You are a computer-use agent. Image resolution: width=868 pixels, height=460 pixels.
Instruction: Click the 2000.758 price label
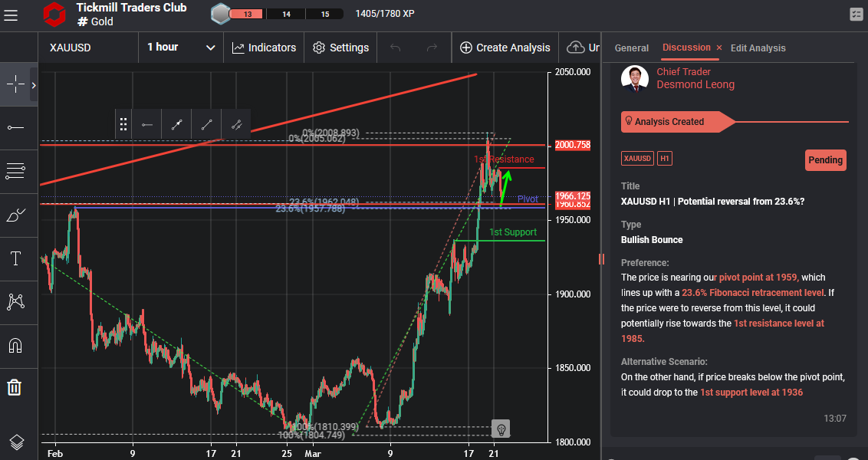pos(572,146)
